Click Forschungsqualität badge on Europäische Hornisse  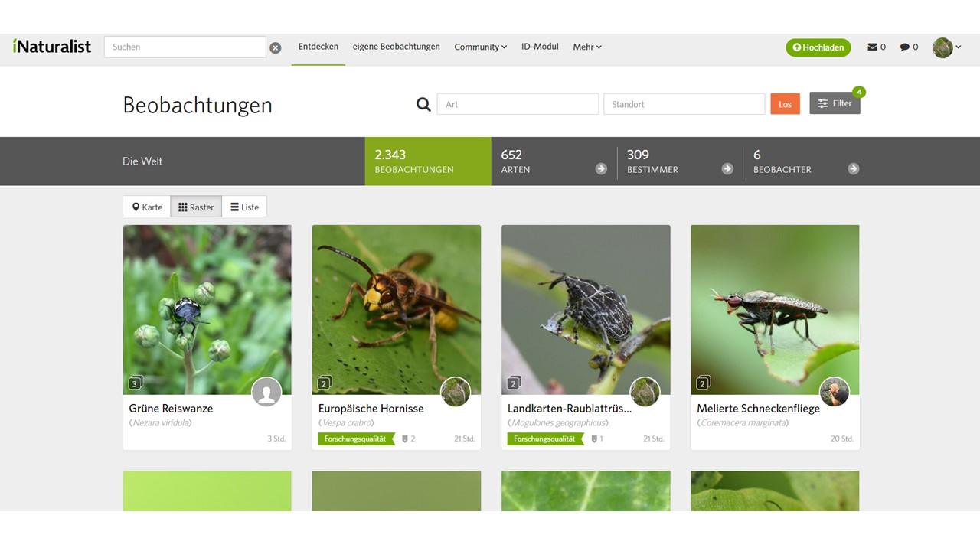tap(357, 439)
